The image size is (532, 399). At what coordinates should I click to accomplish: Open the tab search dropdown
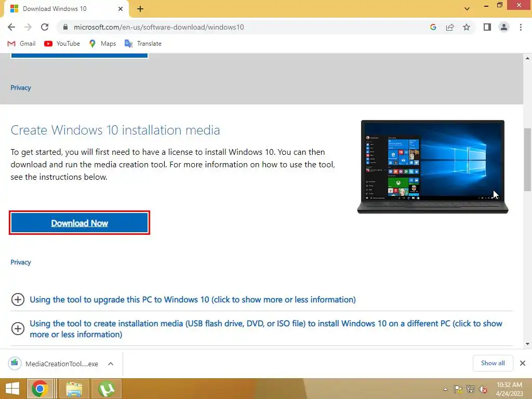tap(467, 9)
